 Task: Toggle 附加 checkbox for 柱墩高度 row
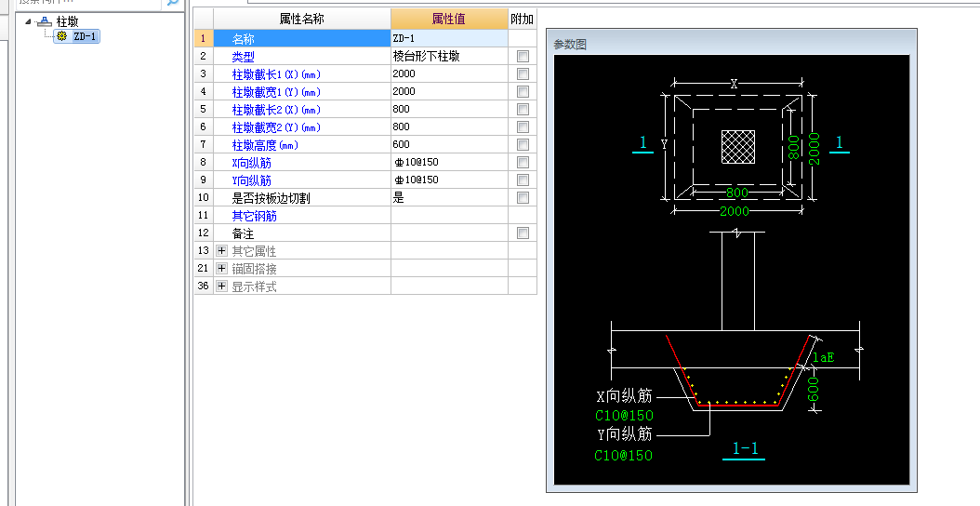pos(523,144)
